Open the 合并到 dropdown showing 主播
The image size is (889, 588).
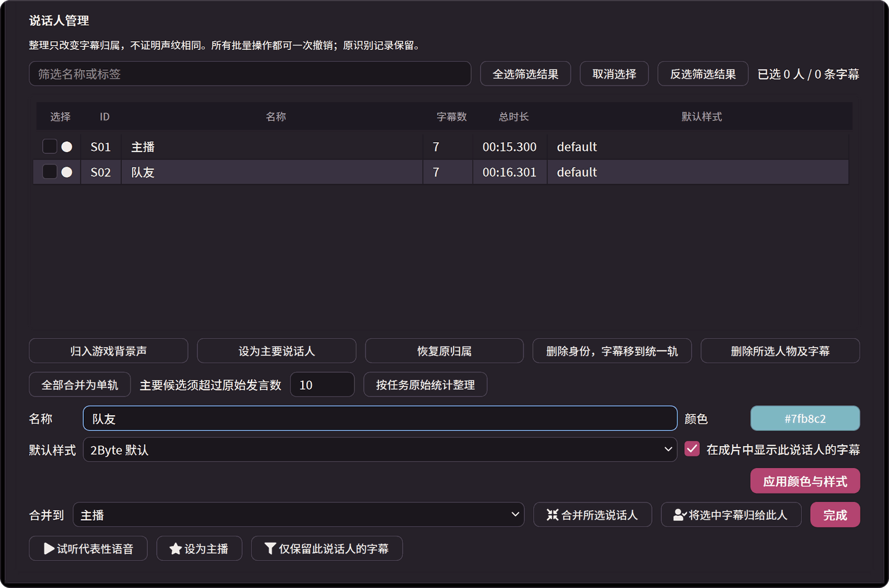(298, 514)
